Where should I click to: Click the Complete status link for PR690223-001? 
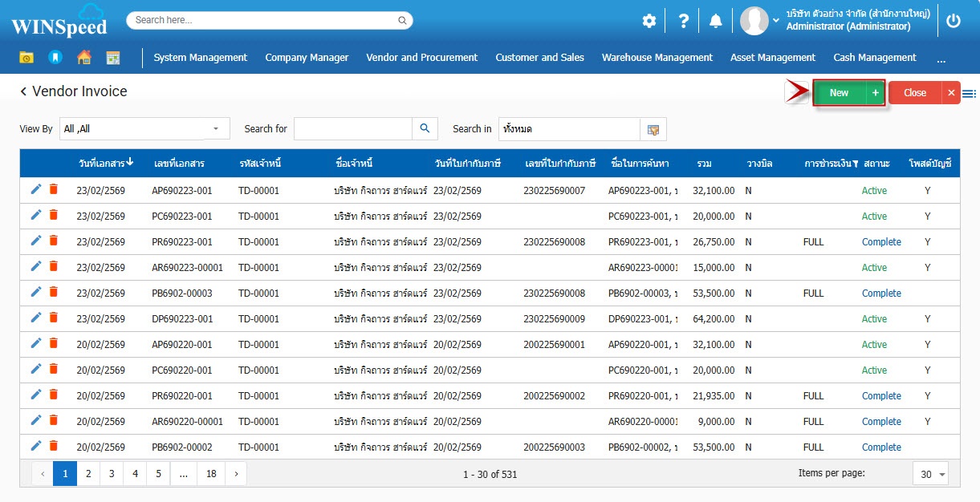(881, 242)
